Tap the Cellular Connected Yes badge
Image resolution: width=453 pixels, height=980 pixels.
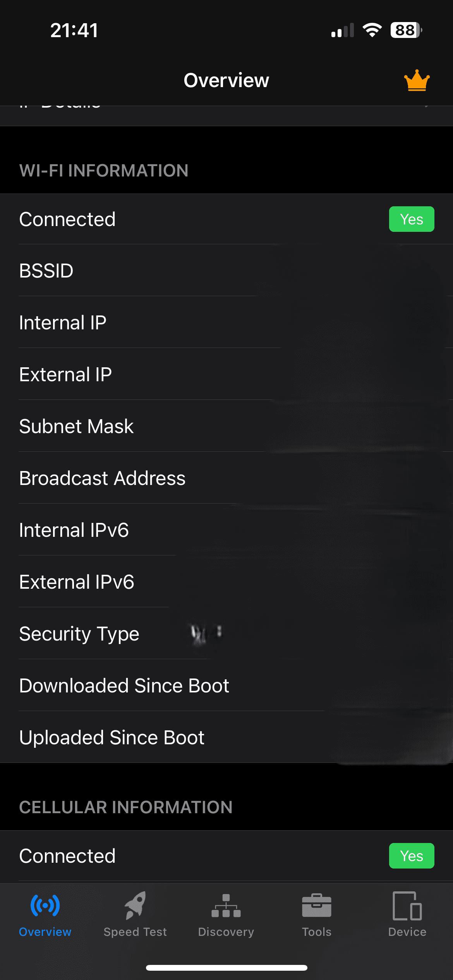tap(412, 856)
